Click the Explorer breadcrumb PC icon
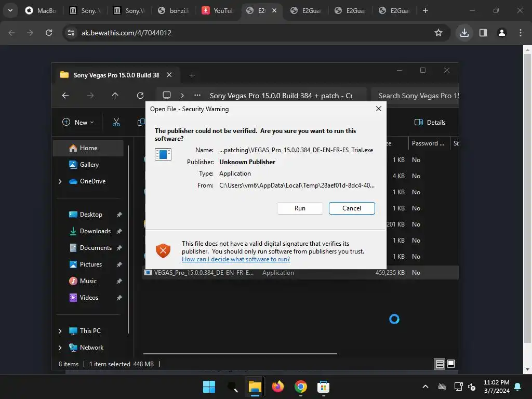The image size is (532, 399). 167,96
